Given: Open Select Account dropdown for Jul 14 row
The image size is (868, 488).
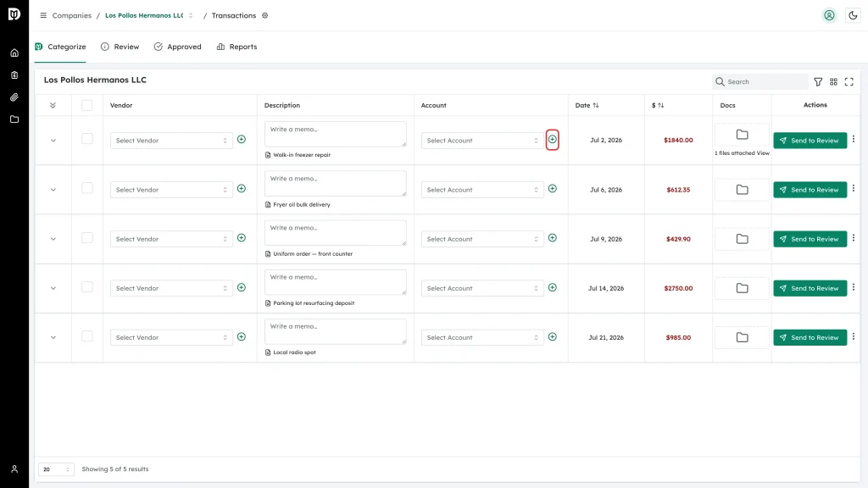Looking at the screenshot, I should (482, 288).
